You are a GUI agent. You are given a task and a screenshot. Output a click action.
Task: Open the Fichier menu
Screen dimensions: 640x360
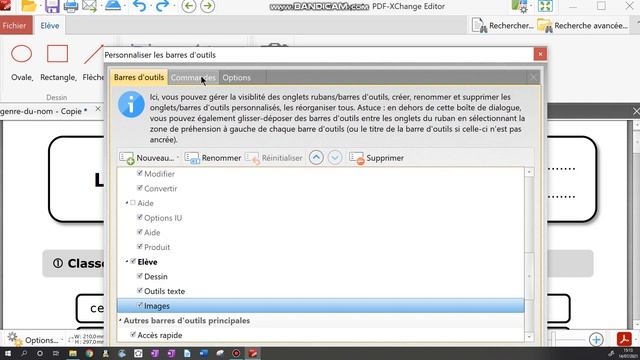click(x=14, y=26)
